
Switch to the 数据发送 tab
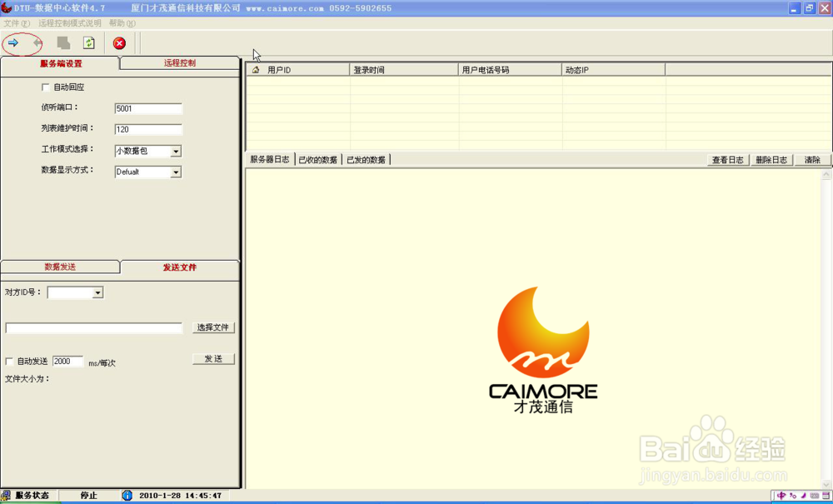[x=60, y=267]
